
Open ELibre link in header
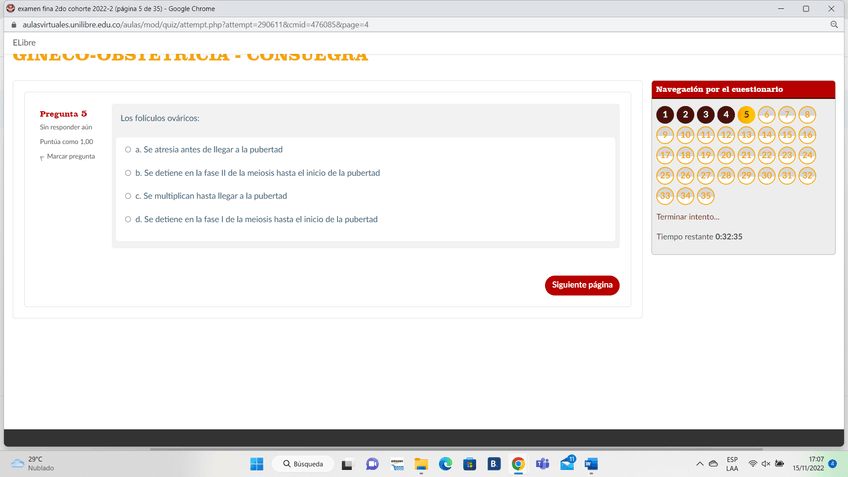24,43
